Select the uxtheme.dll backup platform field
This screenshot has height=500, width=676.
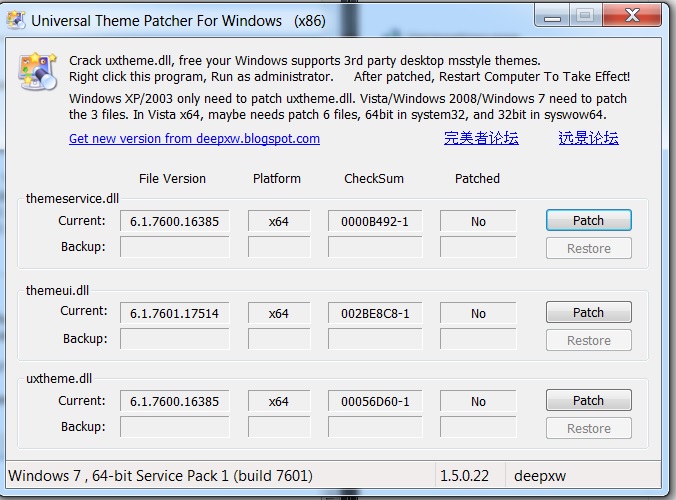[279, 427]
